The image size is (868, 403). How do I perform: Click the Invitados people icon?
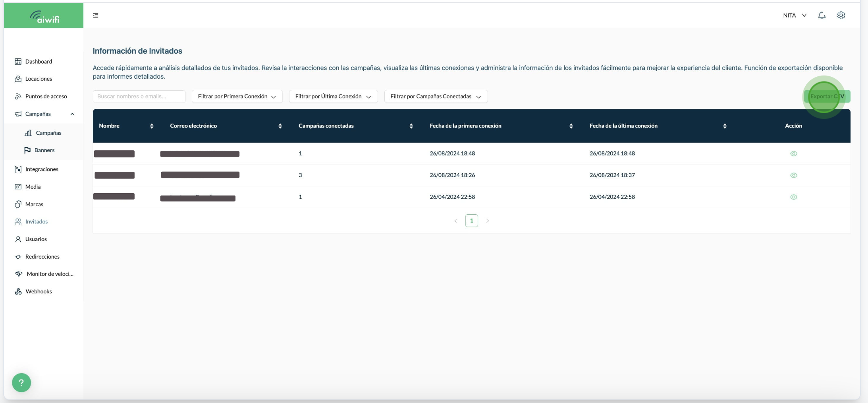pos(18,222)
